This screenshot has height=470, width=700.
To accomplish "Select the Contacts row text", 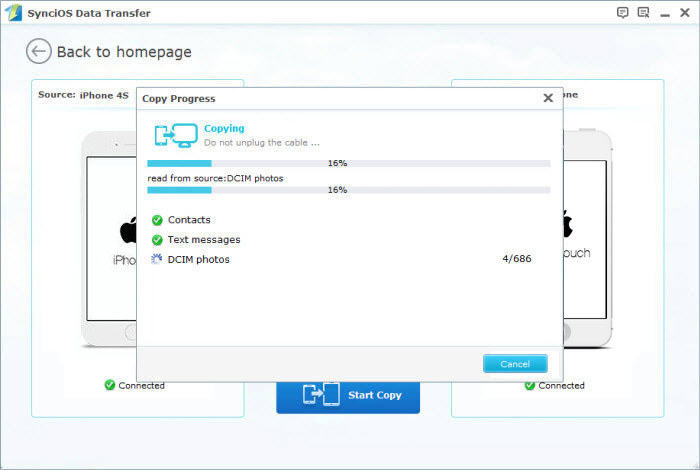I will click(x=189, y=220).
